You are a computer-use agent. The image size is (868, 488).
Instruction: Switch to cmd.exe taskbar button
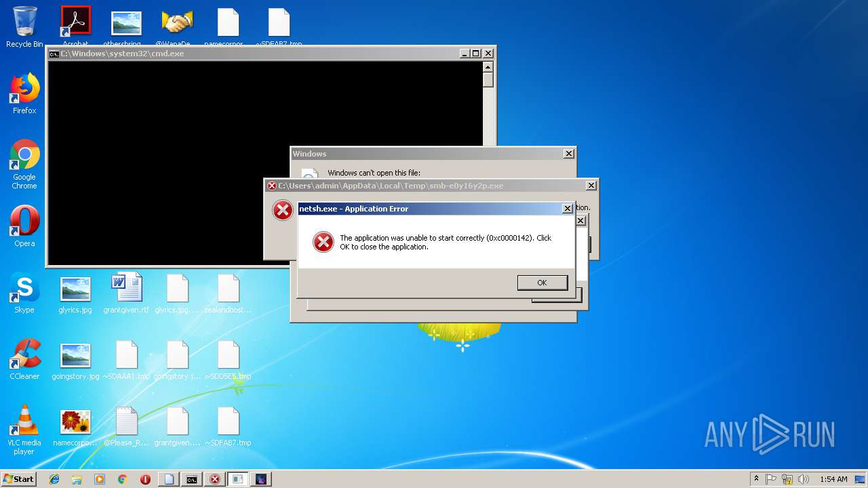(192, 479)
